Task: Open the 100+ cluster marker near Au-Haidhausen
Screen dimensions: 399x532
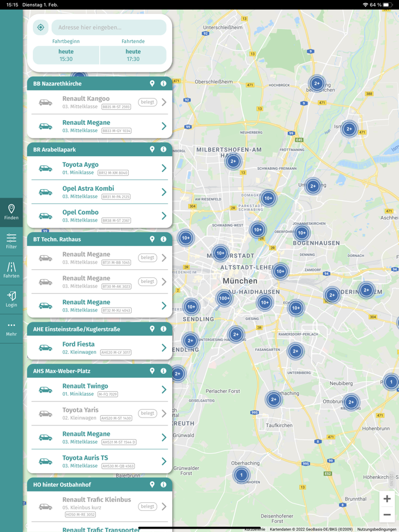Action: (x=224, y=298)
